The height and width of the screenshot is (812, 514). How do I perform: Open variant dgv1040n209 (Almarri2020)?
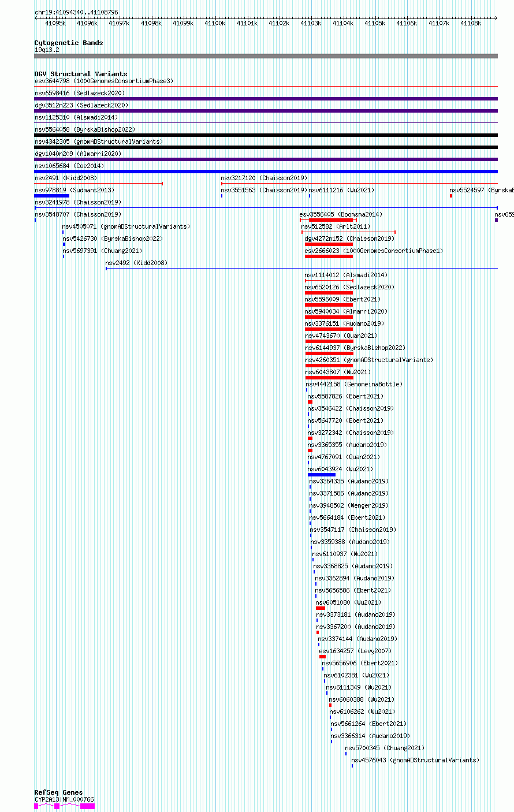pos(78,154)
